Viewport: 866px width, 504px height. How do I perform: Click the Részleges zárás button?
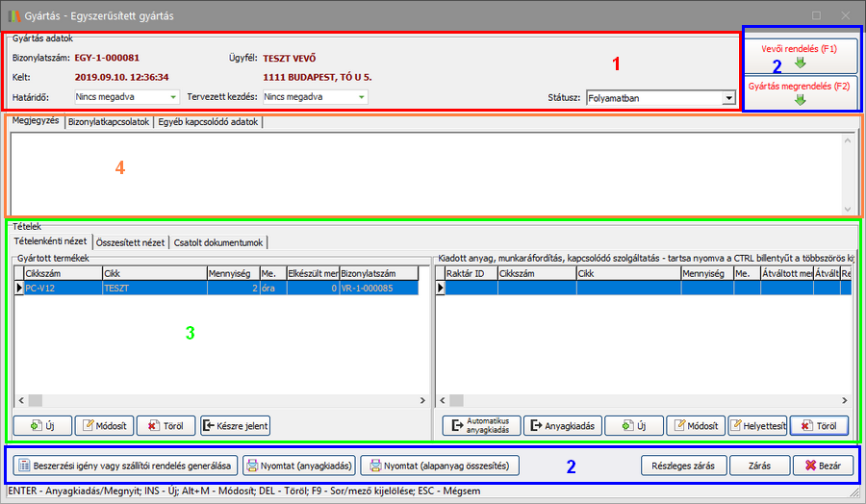681,466
